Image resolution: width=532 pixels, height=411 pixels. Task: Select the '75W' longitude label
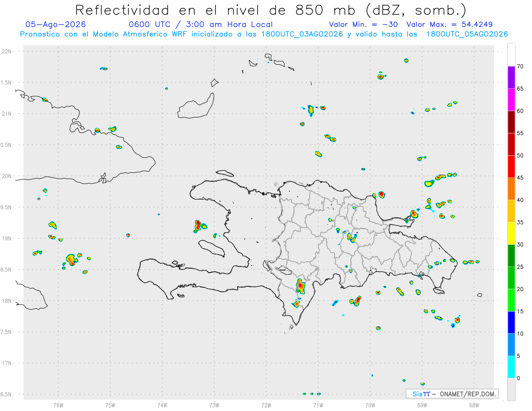tap(110, 404)
